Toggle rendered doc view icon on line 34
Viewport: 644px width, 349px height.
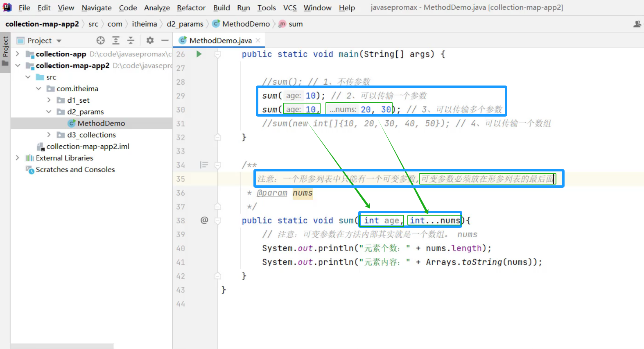(x=204, y=165)
